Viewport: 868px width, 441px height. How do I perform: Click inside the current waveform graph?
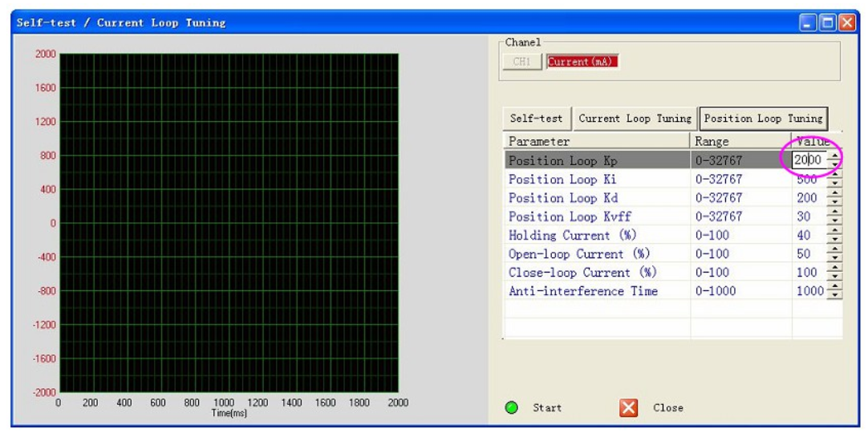229,223
